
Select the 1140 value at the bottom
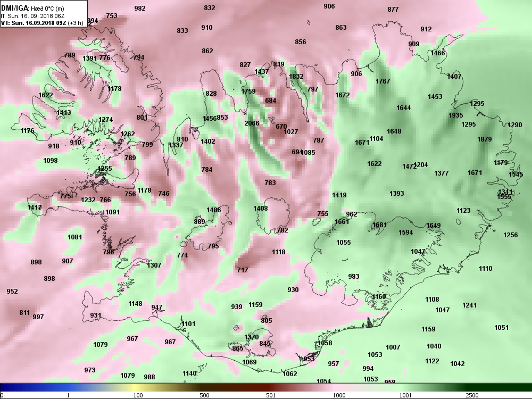(x=190, y=373)
